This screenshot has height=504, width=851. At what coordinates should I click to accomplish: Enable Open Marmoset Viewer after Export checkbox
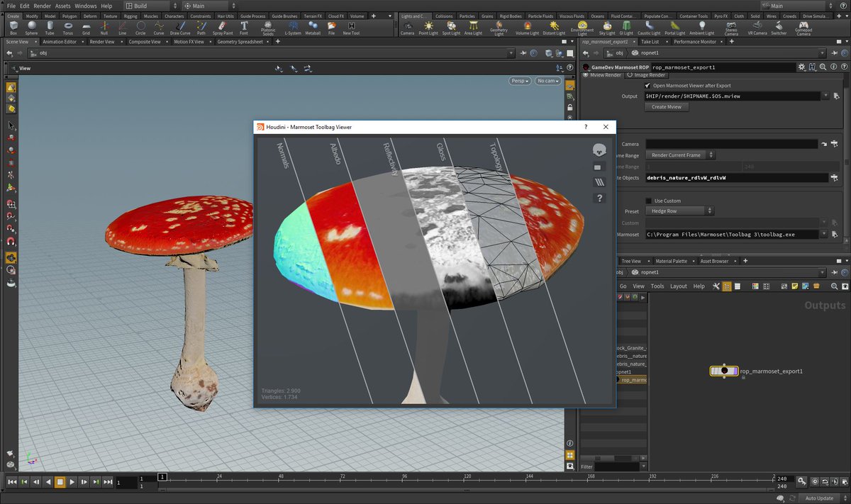pos(648,85)
